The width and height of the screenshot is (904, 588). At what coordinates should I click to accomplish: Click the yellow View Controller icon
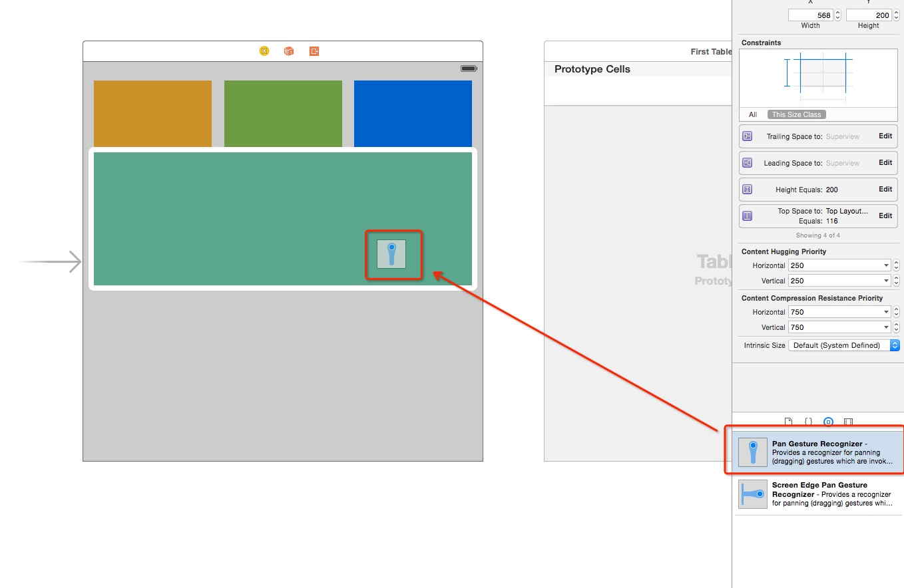click(x=264, y=51)
